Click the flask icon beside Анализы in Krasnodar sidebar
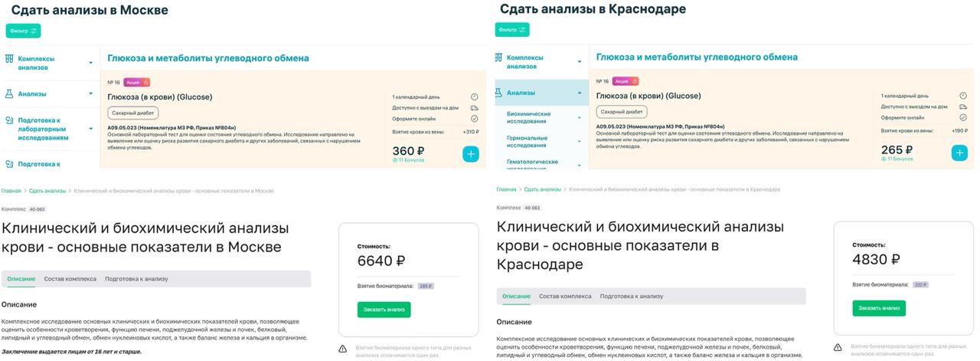980x361 pixels. [499, 93]
